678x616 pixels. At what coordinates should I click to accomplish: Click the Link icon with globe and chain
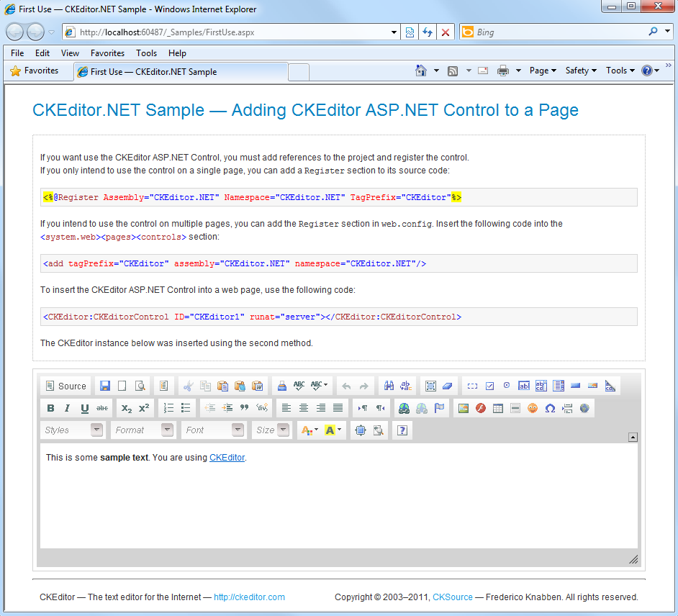click(404, 408)
